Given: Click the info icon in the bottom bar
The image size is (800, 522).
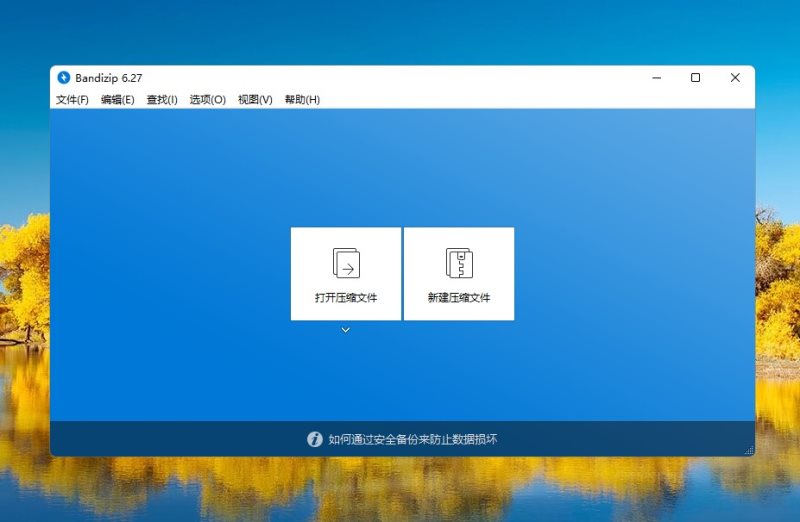Looking at the screenshot, I should 314,439.
